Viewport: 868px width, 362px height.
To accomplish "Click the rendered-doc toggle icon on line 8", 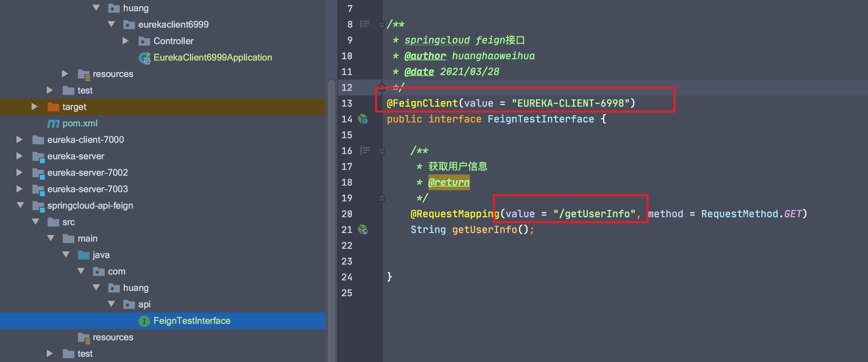I will point(365,24).
